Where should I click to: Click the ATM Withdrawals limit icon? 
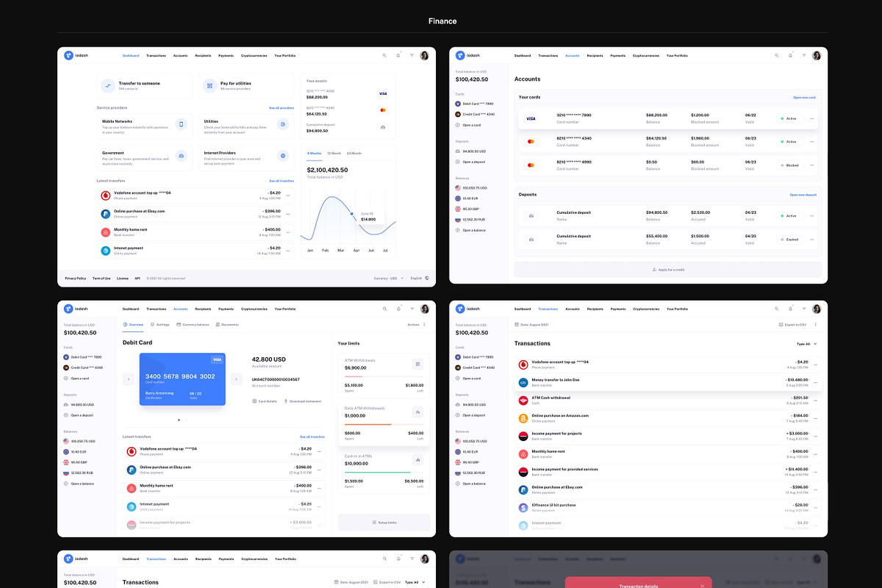(417, 364)
